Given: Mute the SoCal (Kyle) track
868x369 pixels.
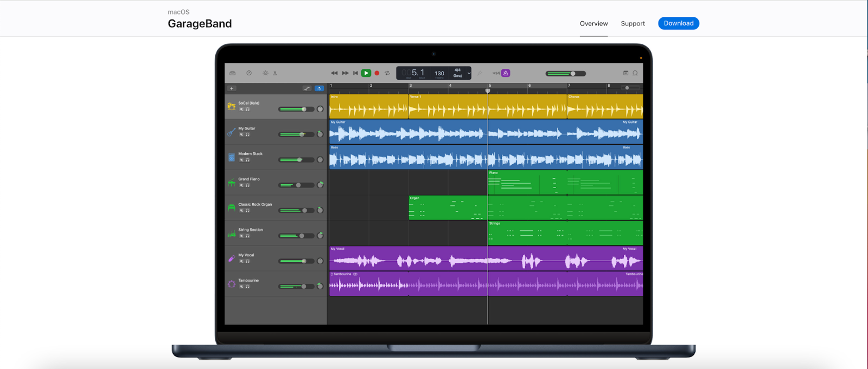Looking at the screenshot, I should [241, 109].
